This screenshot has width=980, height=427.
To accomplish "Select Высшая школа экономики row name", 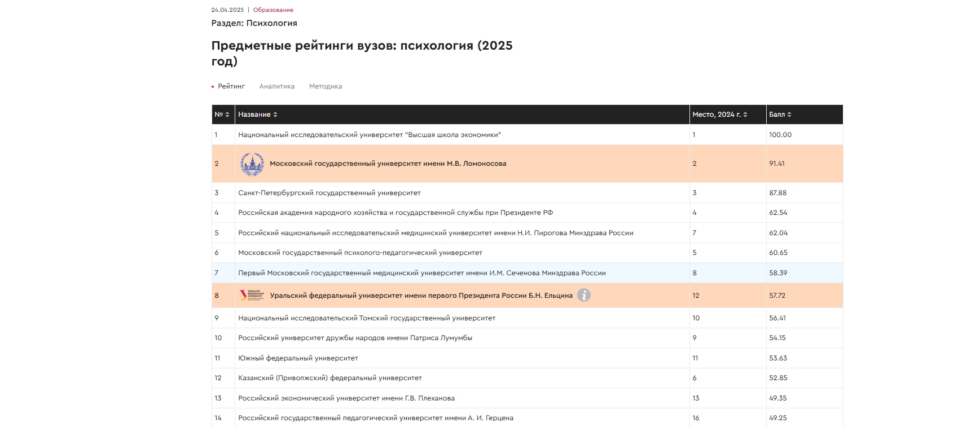I will pyautogui.click(x=370, y=135).
